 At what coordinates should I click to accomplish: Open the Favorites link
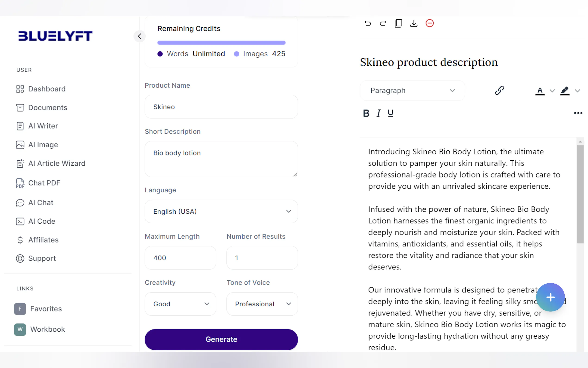pos(46,309)
